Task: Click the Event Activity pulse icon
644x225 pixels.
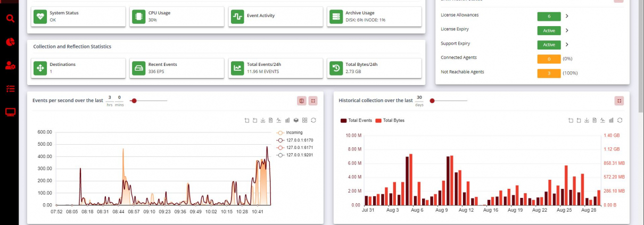Action: [x=237, y=16]
